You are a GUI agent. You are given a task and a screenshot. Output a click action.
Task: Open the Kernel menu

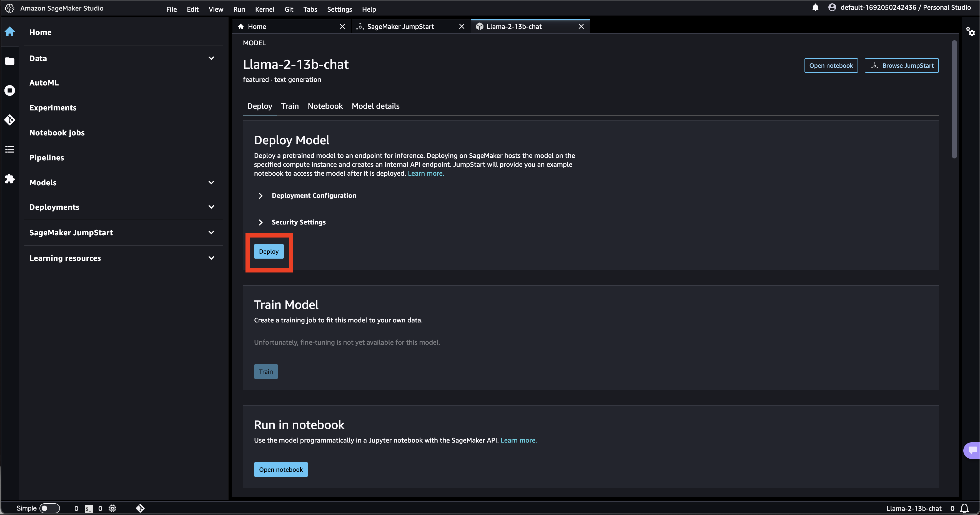(264, 9)
